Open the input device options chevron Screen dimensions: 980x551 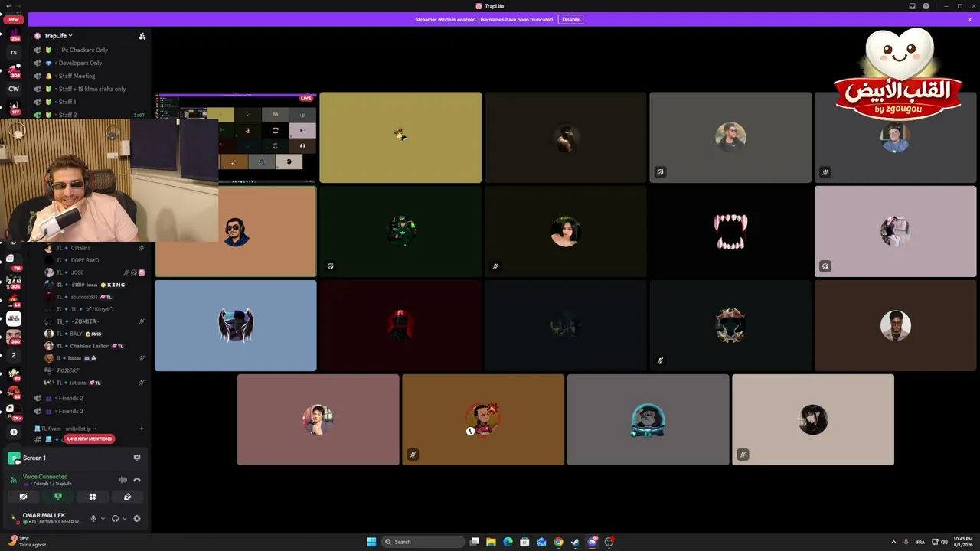click(103, 518)
